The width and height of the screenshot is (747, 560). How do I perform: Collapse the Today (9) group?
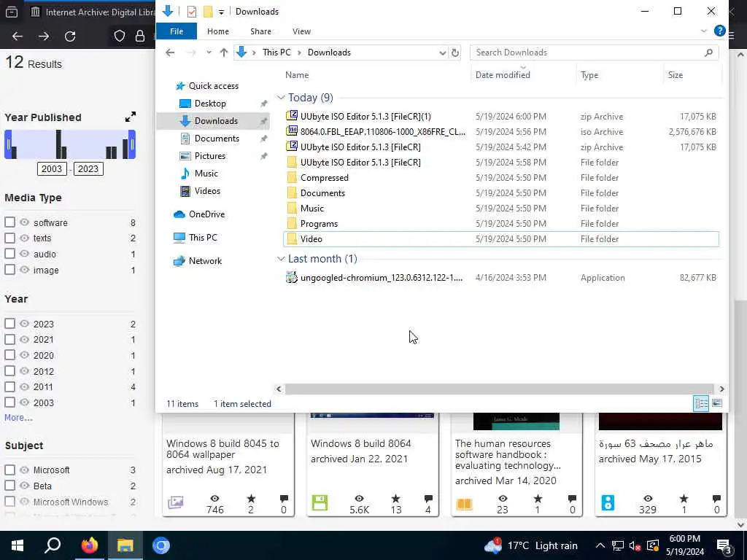tap(281, 98)
